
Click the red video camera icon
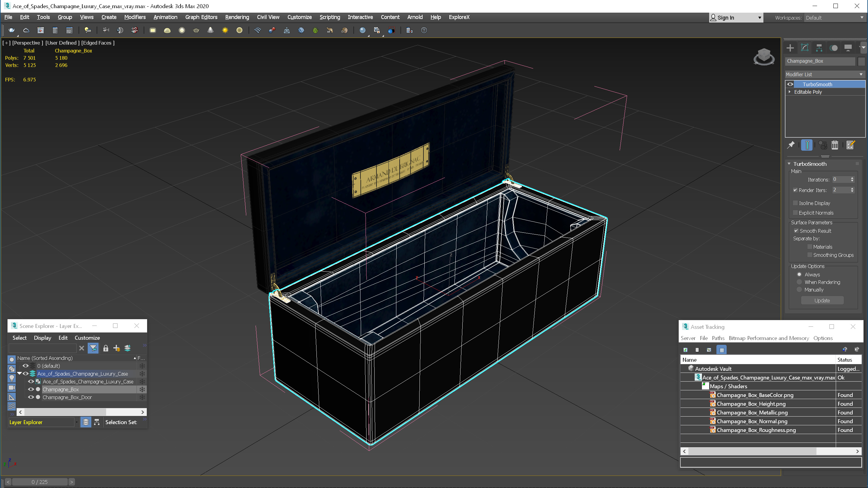[x=134, y=30]
